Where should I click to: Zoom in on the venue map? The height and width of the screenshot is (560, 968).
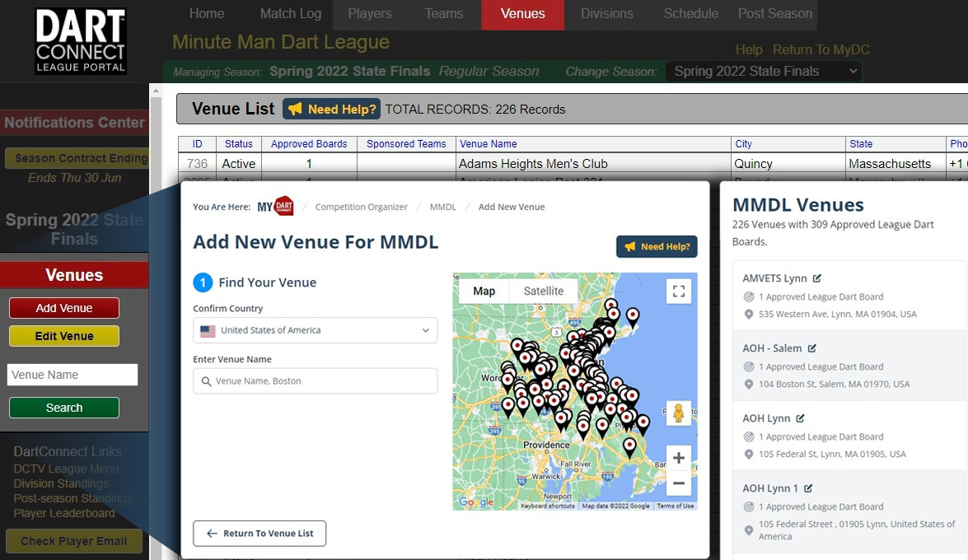tap(679, 458)
